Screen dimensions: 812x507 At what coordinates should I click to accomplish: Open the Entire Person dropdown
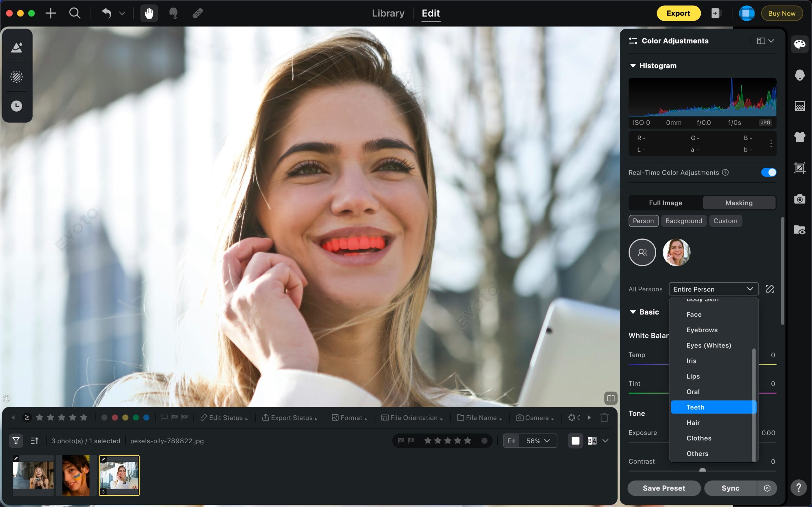pos(713,289)
